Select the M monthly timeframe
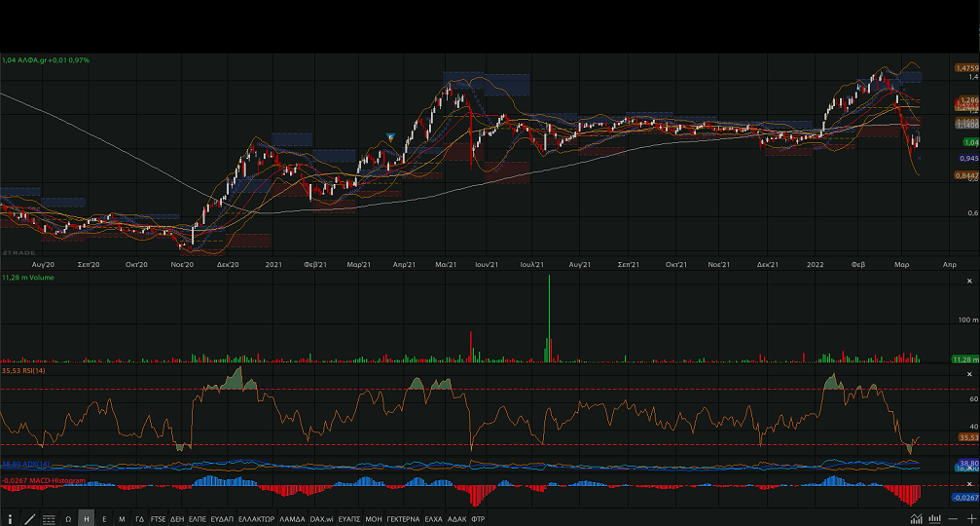980x526 pixels. click(x=122, y=519)
